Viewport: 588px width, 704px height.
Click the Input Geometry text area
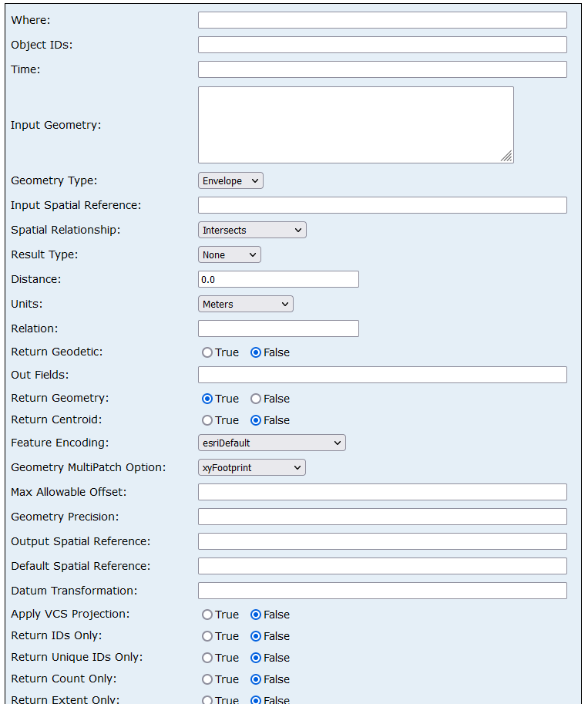(356, 125)
